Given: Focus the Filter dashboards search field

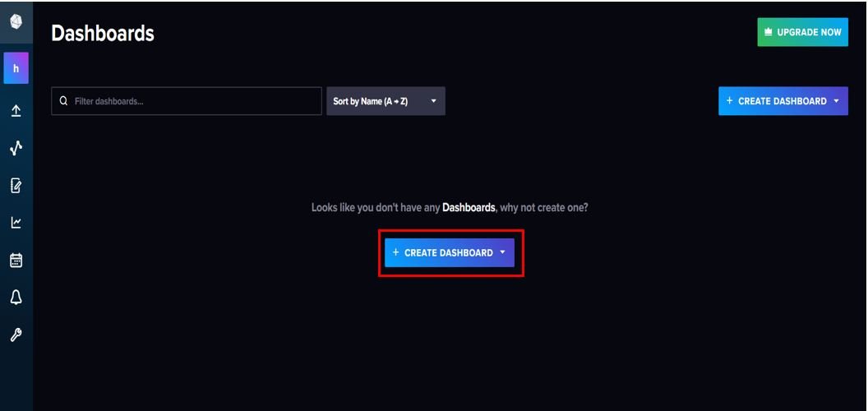Looking at the screenshot, I should [x=187, y=101].
